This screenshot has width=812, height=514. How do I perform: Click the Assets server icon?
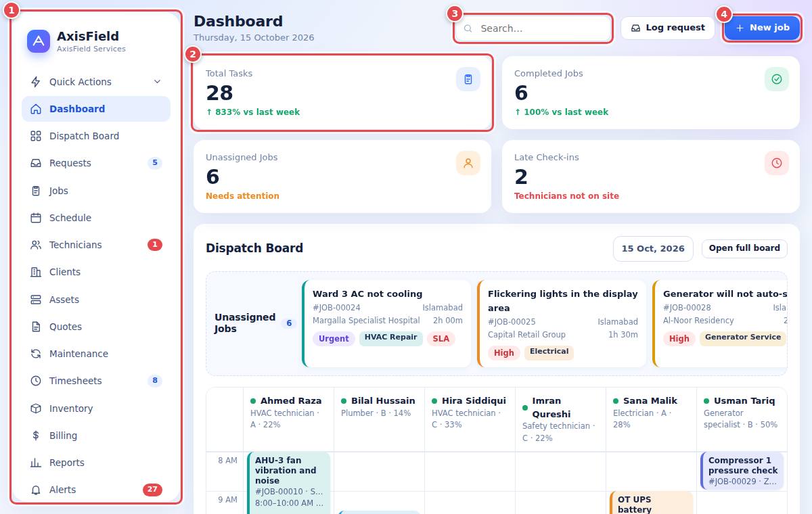(36, 300)
